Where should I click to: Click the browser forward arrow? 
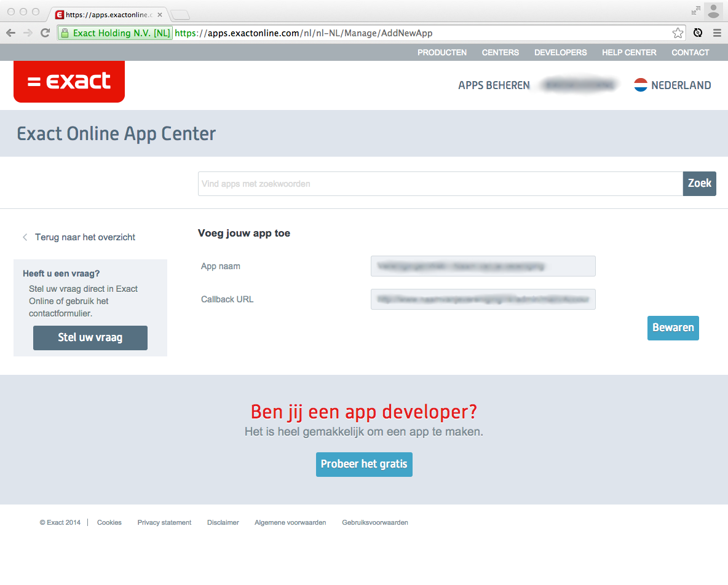point(28,33)
